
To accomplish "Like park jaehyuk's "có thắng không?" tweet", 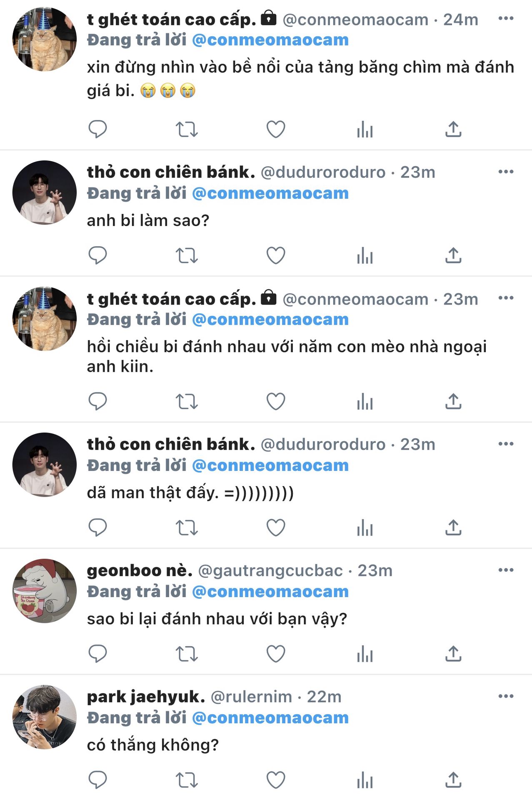I will click(x=276, y=780).
